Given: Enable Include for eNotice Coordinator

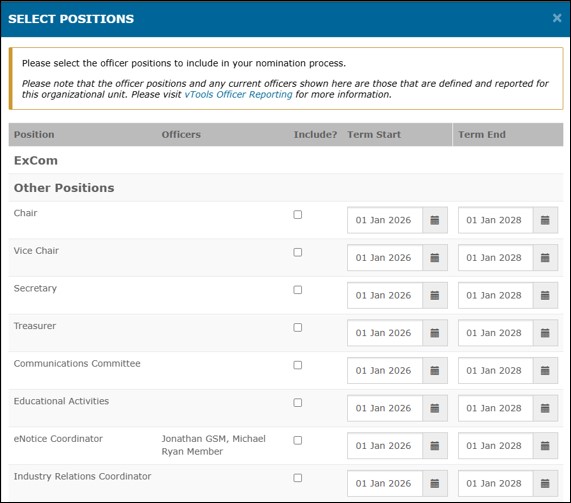Looking at the screenshot, I should pyautogui.click(x=298, y=440).
